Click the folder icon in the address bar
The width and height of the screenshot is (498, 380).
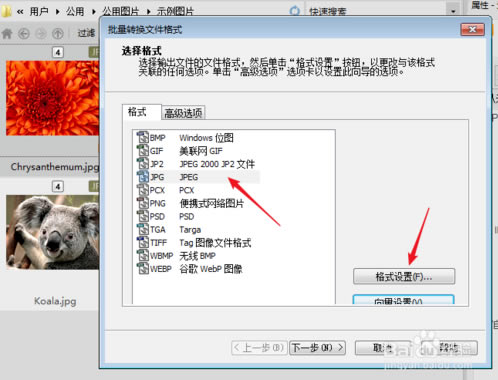click(6, 11)
